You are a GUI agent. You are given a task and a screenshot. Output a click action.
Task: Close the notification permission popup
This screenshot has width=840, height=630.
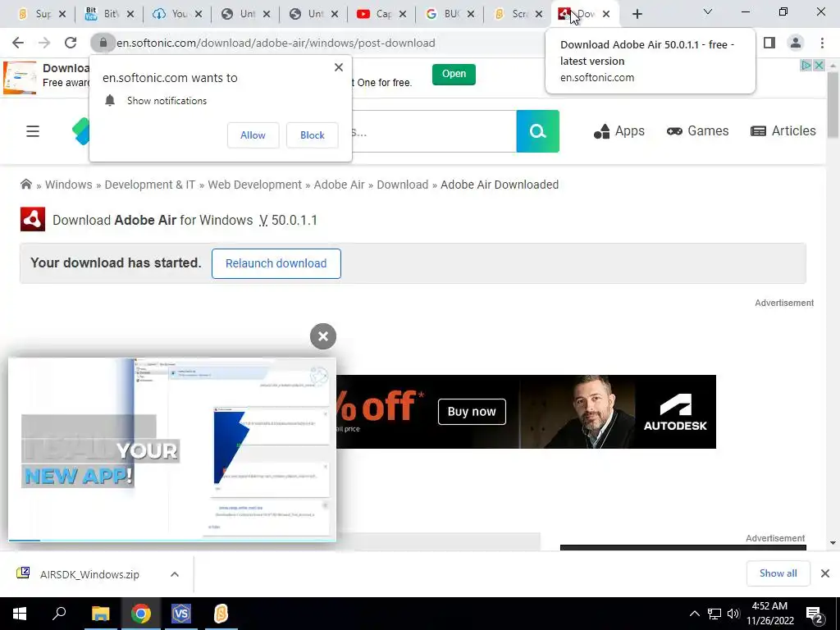coord(339,67)
